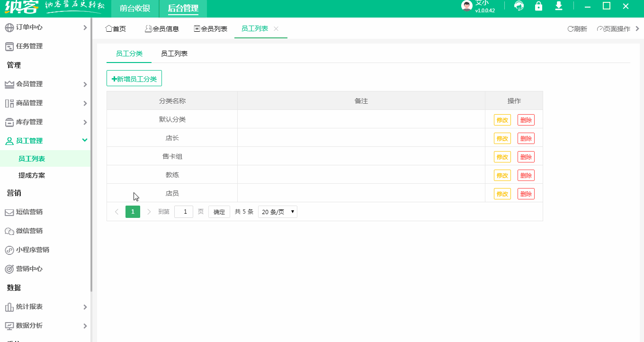Click the 新增员工分类 button
Image resolution: width=644 pixels, height=342 pixels.
point(134,78)
